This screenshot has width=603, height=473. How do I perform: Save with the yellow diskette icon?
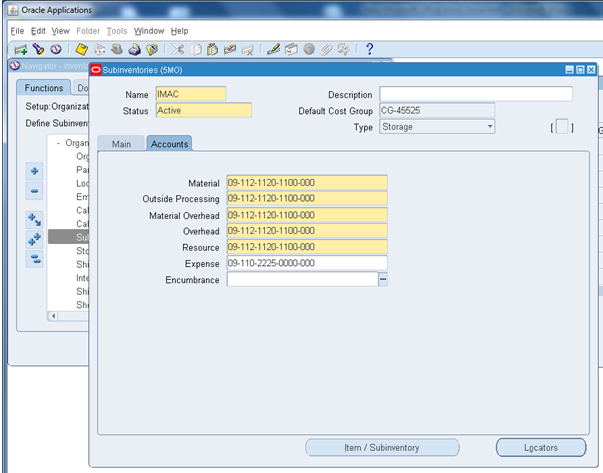(82, 49)
